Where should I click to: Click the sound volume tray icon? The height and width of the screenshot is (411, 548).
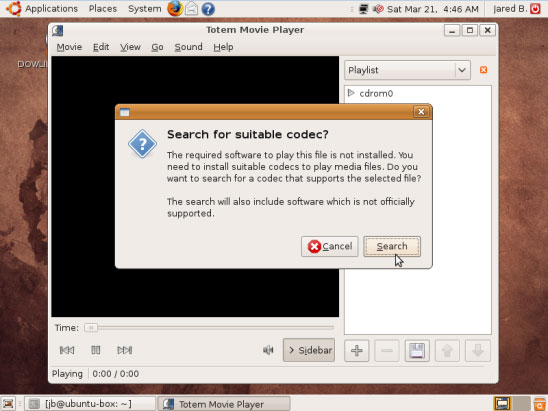point(378,9)
